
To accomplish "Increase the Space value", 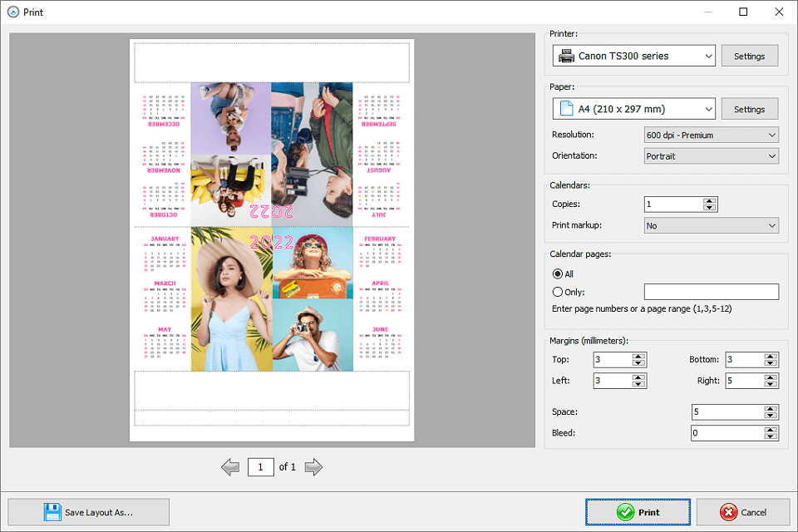I will pyautogui.click(x=771, y=409).
